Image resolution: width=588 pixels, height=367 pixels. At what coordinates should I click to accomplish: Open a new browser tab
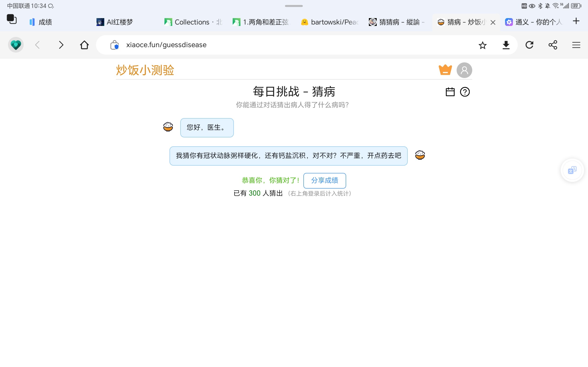tap(576, 21)
